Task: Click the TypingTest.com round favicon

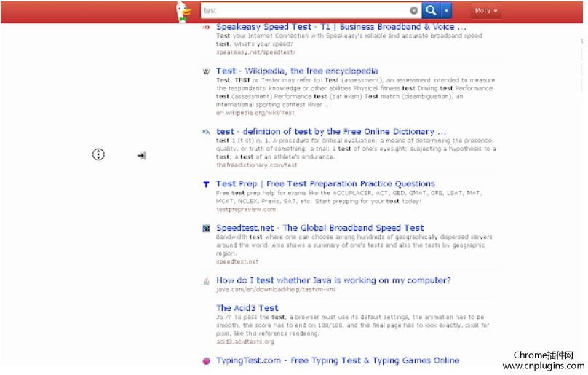Action: tap(206, 360)
